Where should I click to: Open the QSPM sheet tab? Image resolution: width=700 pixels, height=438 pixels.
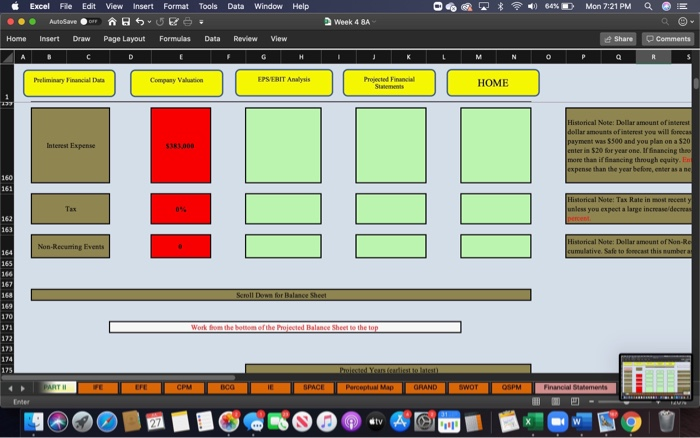[512, 388]
